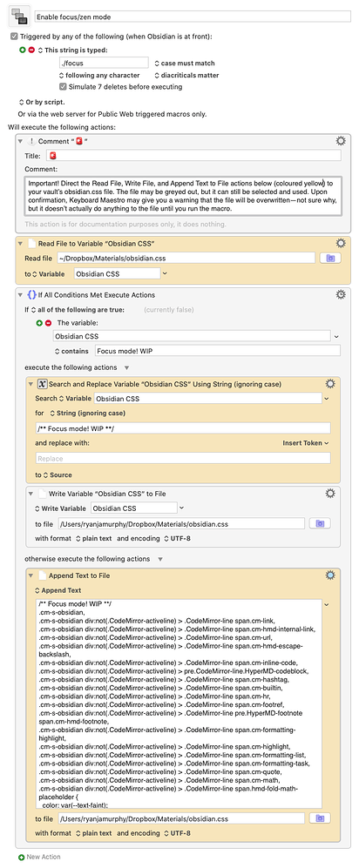
Task: Open the 'Search Variable' source popup
Action: [x=75, y=398]
